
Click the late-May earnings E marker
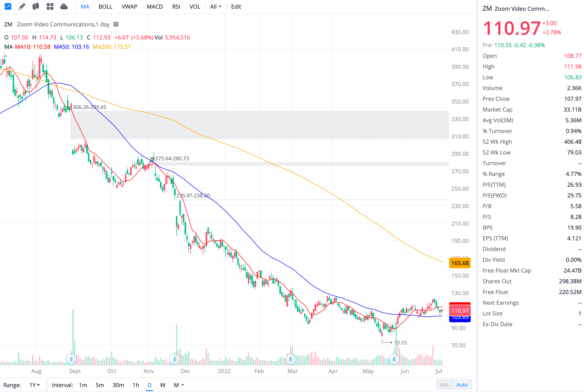[x=394, y=359]
